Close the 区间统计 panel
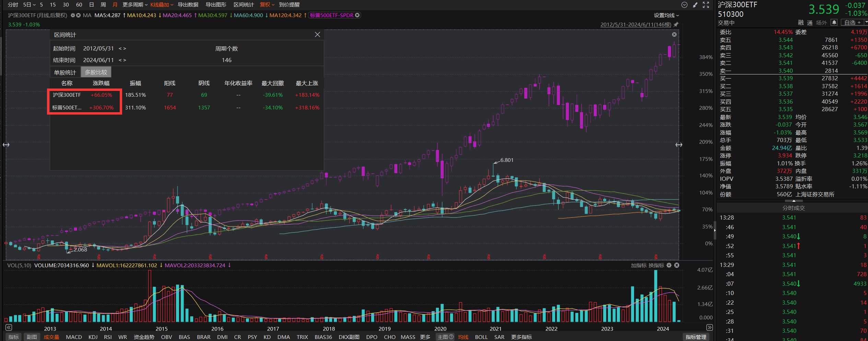 click(317, 35)
